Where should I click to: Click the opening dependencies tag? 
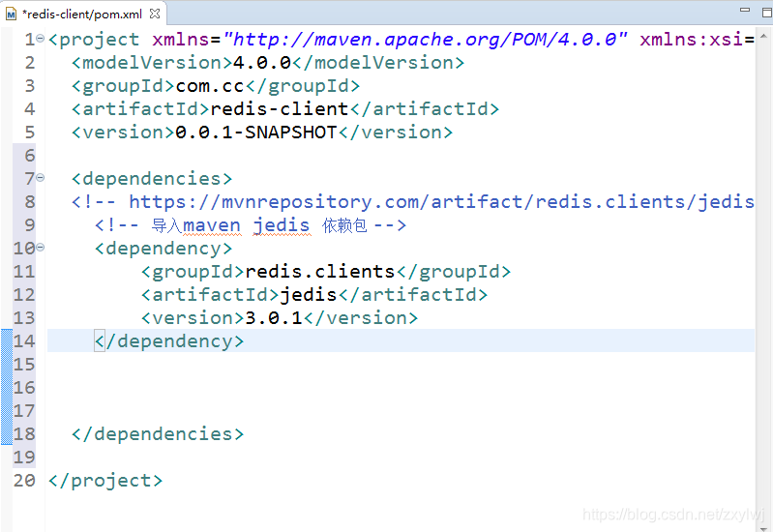point(152,179)
